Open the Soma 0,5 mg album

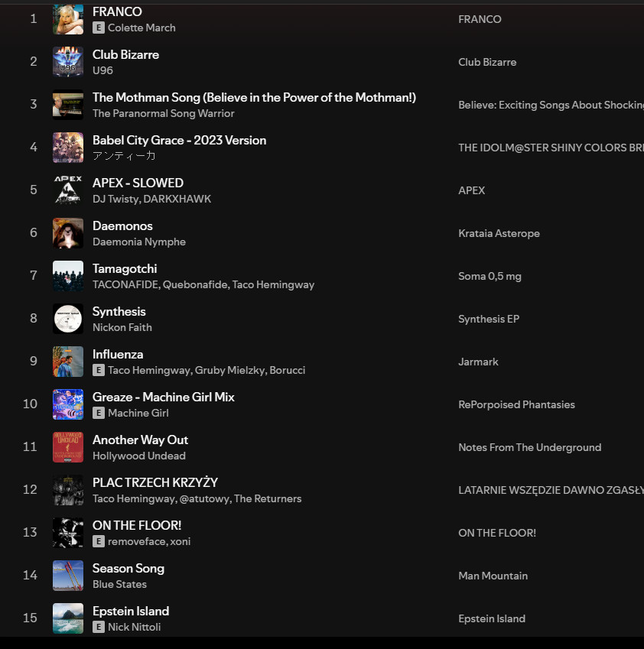point(490,276)
